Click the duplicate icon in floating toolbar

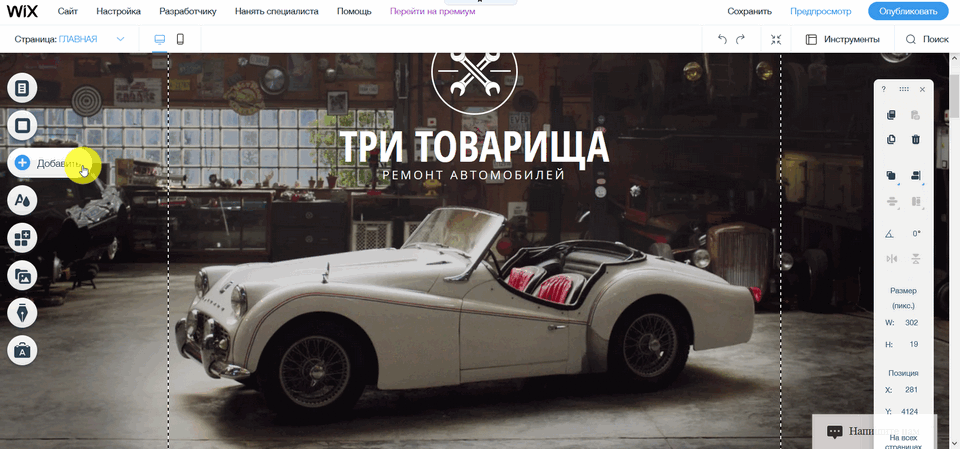(x=891, y=139)
